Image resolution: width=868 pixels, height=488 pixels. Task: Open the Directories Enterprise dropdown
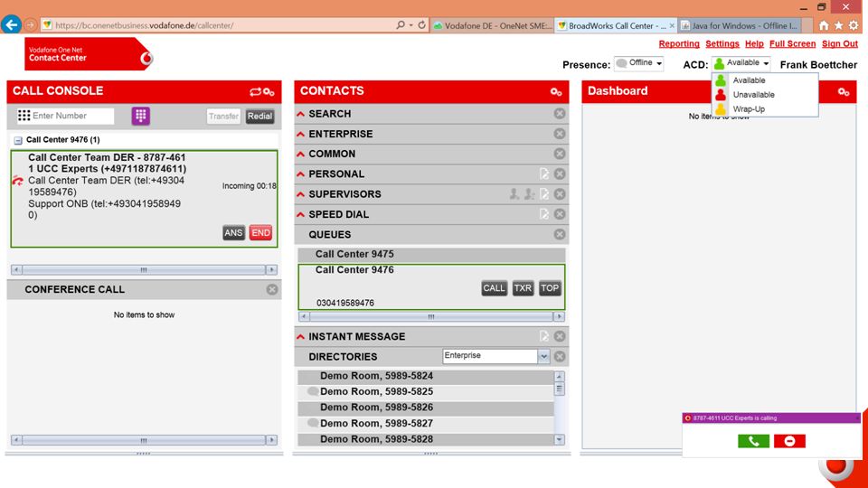(x=496, y=356)
